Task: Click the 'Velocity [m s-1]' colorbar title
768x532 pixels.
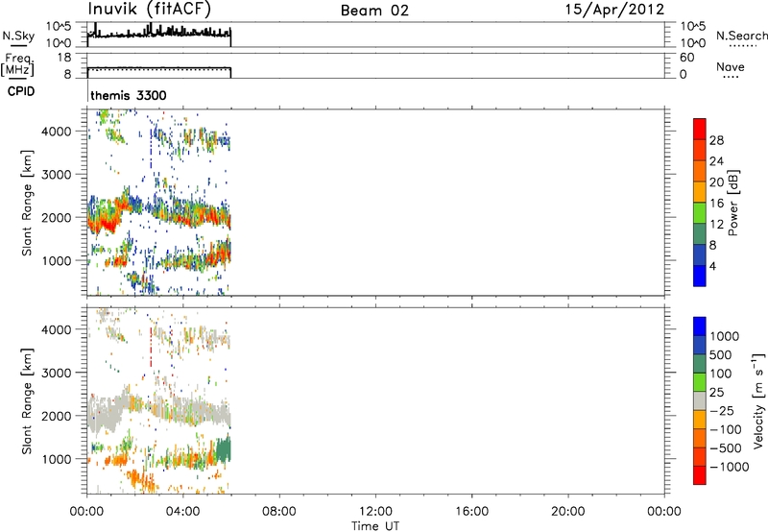Action: click(x=758, y=400)
